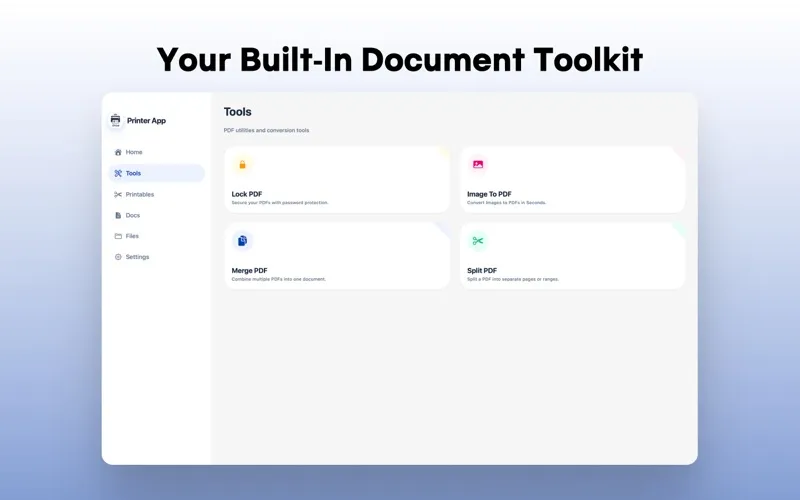This screenshot has height=500, width=800.
Task: Click 'Convert images to PDFs in Seconds' text
Action: point(507,203)
